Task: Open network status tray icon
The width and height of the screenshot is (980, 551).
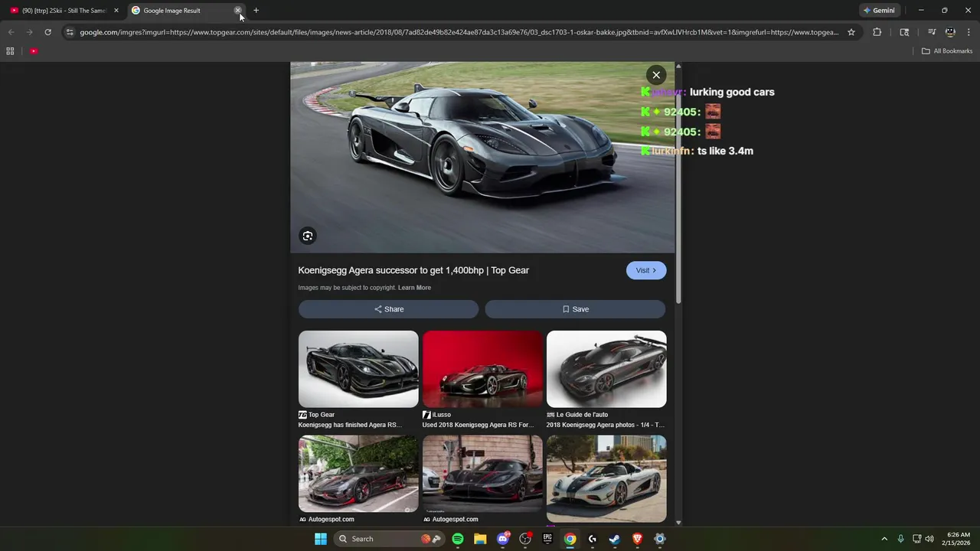Action: [x=916, y=539]
